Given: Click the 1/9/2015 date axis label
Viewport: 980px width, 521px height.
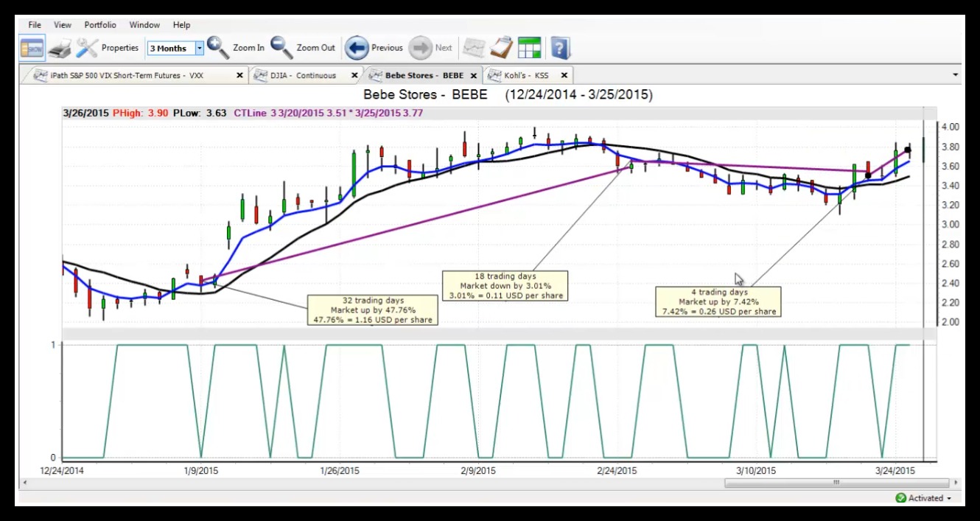Looking at the screenshot, I should pos(200,470).
